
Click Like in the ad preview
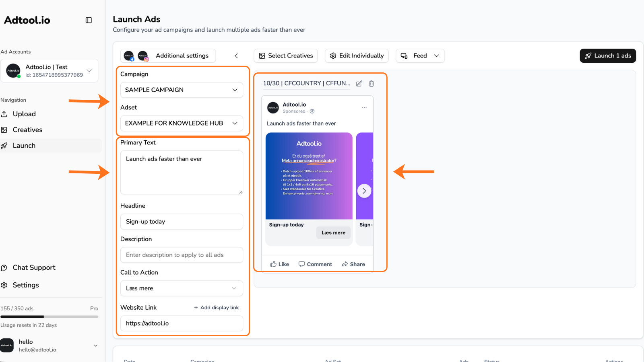[279, 264]
